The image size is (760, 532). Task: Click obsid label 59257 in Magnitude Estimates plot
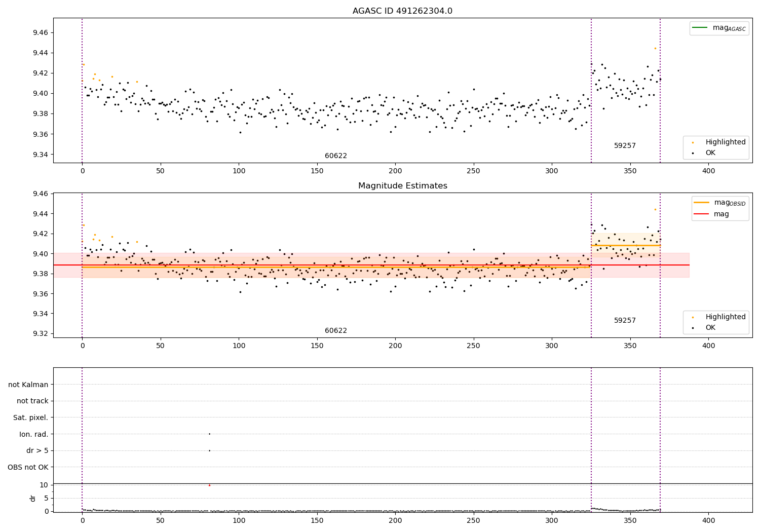point(625,321)
